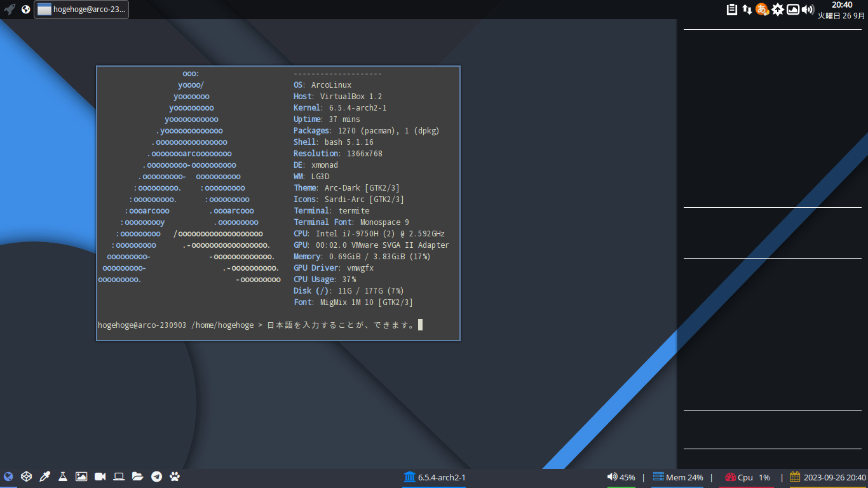This screenshot has width=868, height=488.
Task: Click the Resolution: 1366x768 line
Action: coord(338,154)
